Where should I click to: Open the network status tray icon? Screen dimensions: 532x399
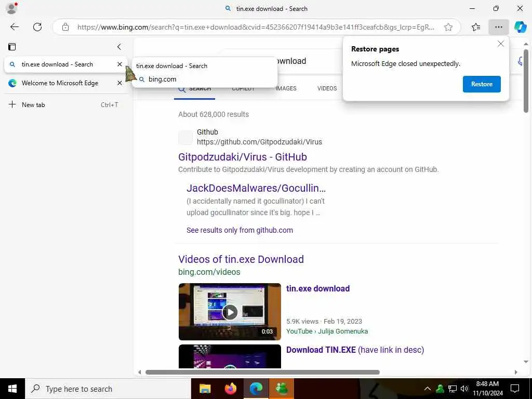point(453,389)
